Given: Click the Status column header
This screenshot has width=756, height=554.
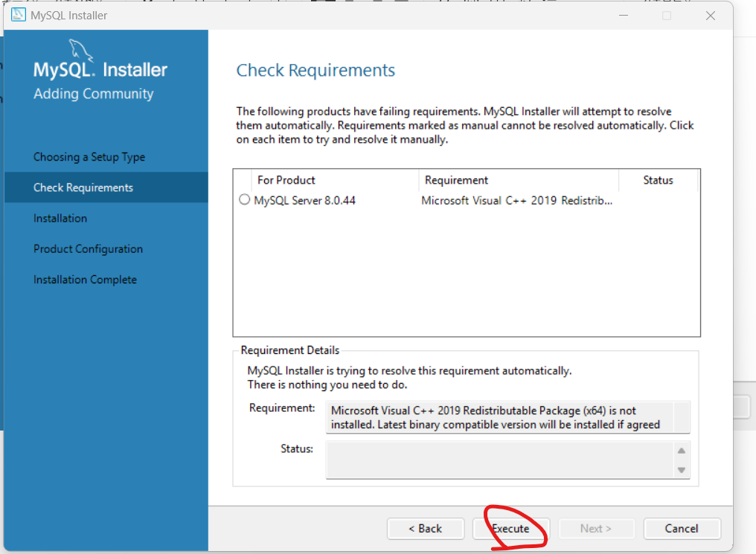Looking at the screenshot, I should click(x=658, y=180).
